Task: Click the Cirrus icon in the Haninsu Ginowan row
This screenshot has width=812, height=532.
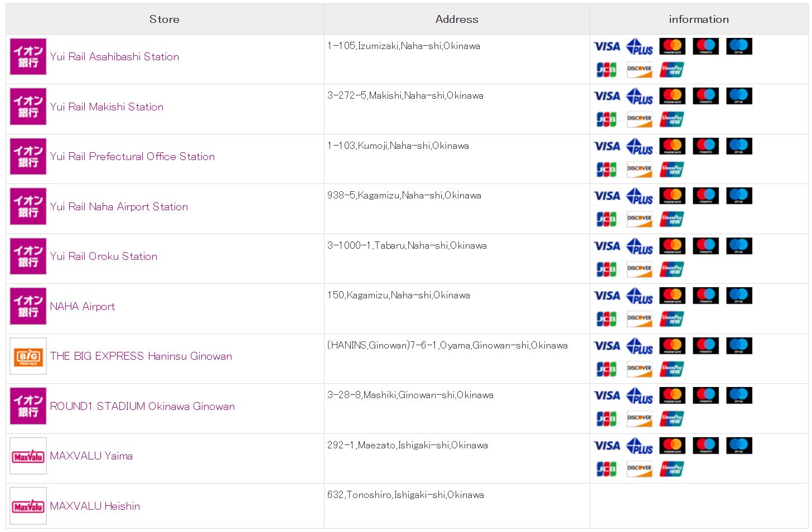Action: pos(739,346)
